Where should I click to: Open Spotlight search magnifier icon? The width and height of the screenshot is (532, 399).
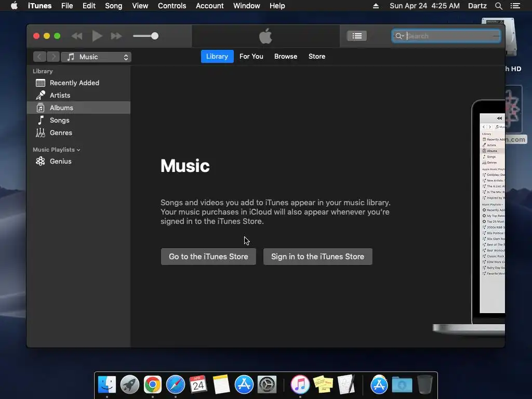pos(498,6)
